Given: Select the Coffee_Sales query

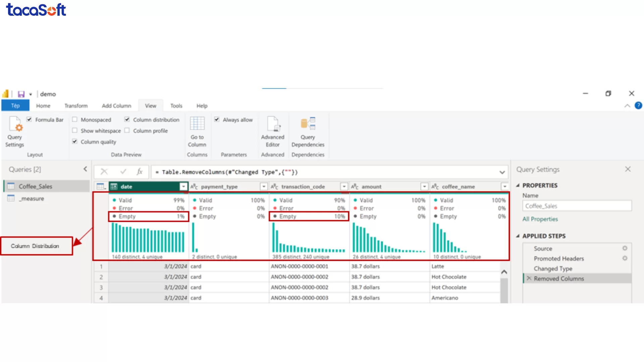Looking at the screenshot, I should 47,186.
